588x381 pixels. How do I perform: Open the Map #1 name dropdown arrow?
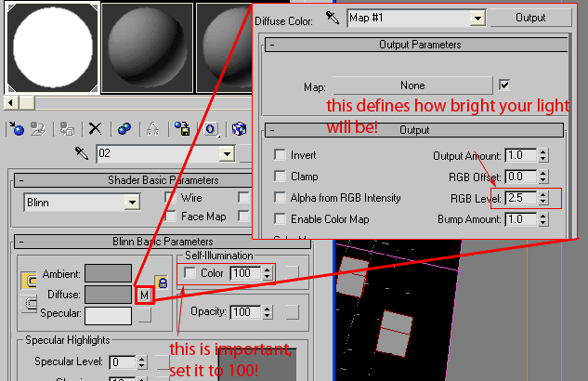477,18
